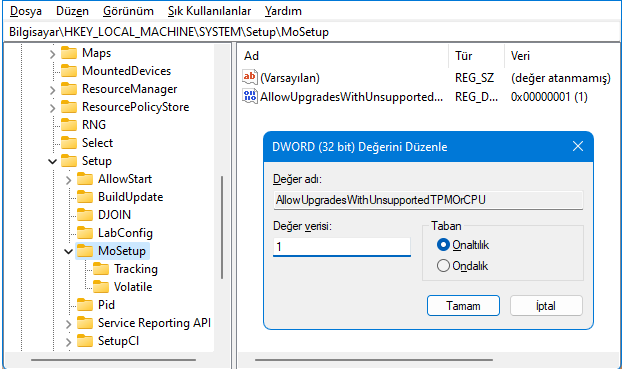Screen dimensions: 622x369
Task: Click the Setup folder icon
Action: coord(69,161)
